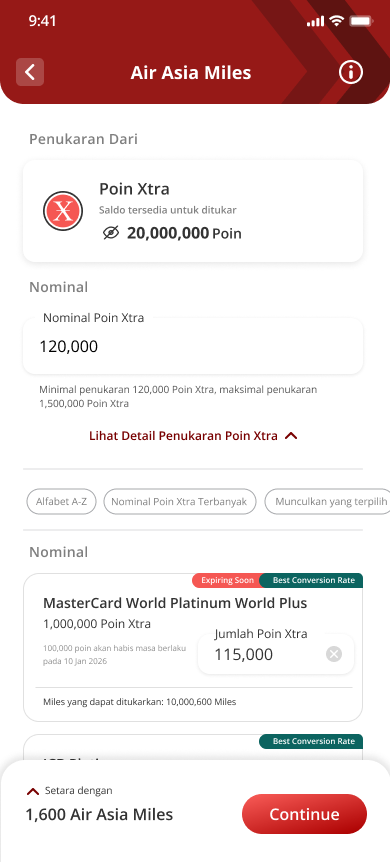This screenshot has width=390, height=862.
Task: Clear the Jumlah Poin Xtra field
Action: [334, 654]
